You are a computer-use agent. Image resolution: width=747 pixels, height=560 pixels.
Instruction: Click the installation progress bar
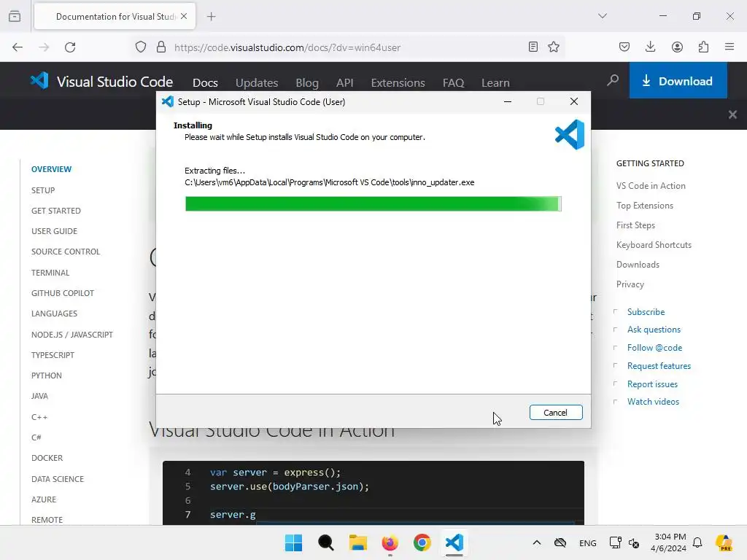(x=373, y=203)
